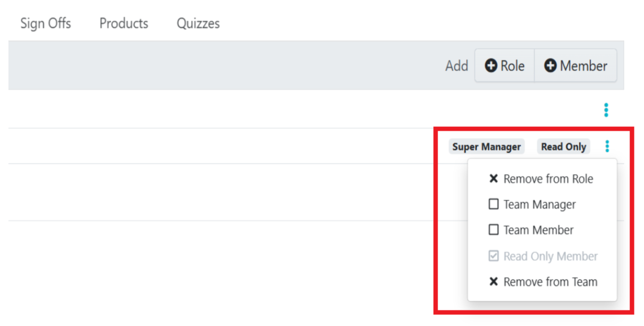Enable the Team Manager checkbox
644x326 pixels.
[x=493, y=204]
